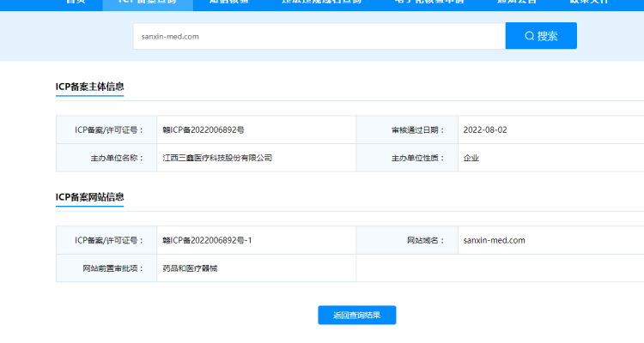The image size is (644, 343).
Task: Select the 企业 unit type value
Action: pos(471,158)
